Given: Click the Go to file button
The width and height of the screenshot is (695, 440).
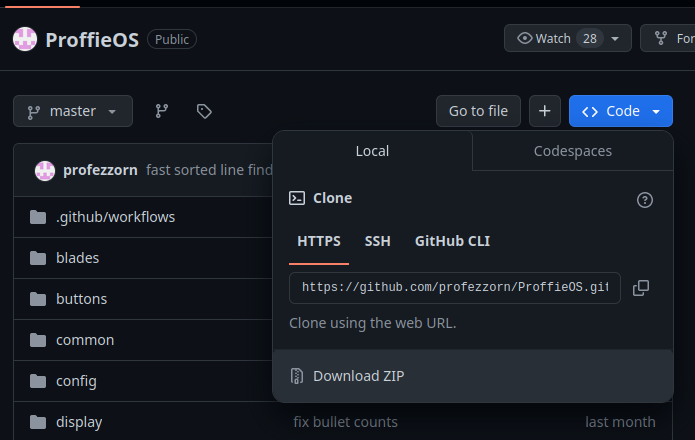Looking at the screenshot, I should pos(478,111).
